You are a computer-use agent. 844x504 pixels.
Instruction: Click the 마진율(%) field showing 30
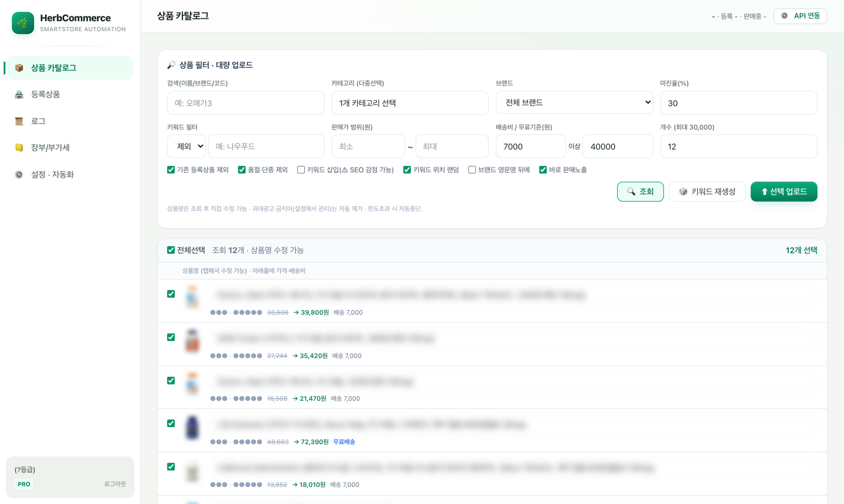coord(738,103)
